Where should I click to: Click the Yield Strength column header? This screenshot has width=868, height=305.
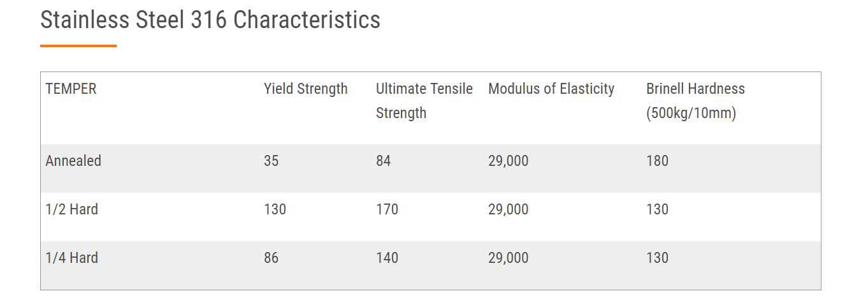(x=306, y=89)
